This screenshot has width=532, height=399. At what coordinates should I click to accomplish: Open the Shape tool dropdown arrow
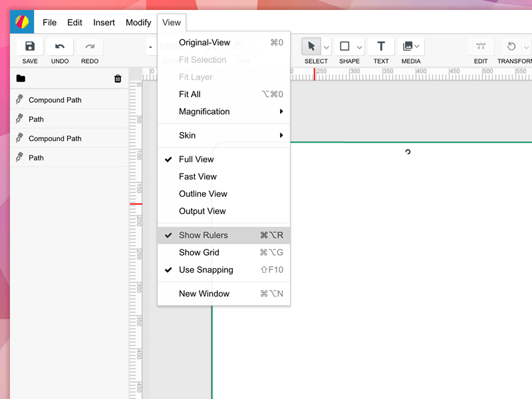click(358, 46)
